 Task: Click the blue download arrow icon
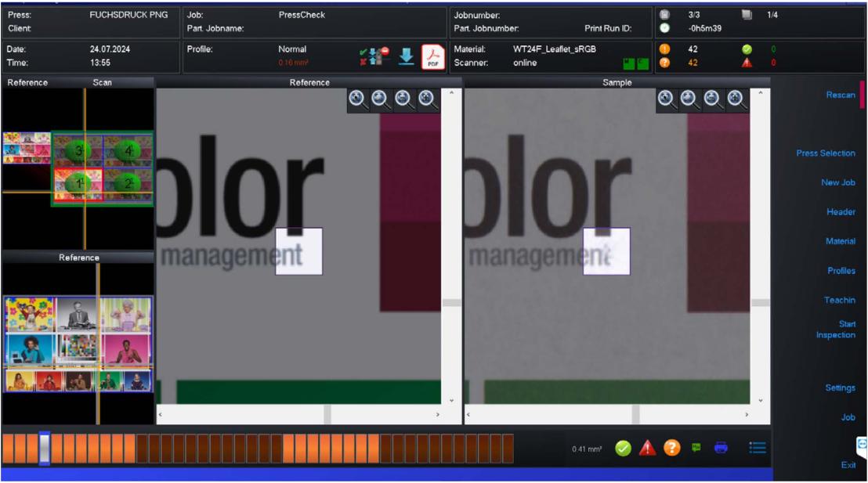[406, 57]
